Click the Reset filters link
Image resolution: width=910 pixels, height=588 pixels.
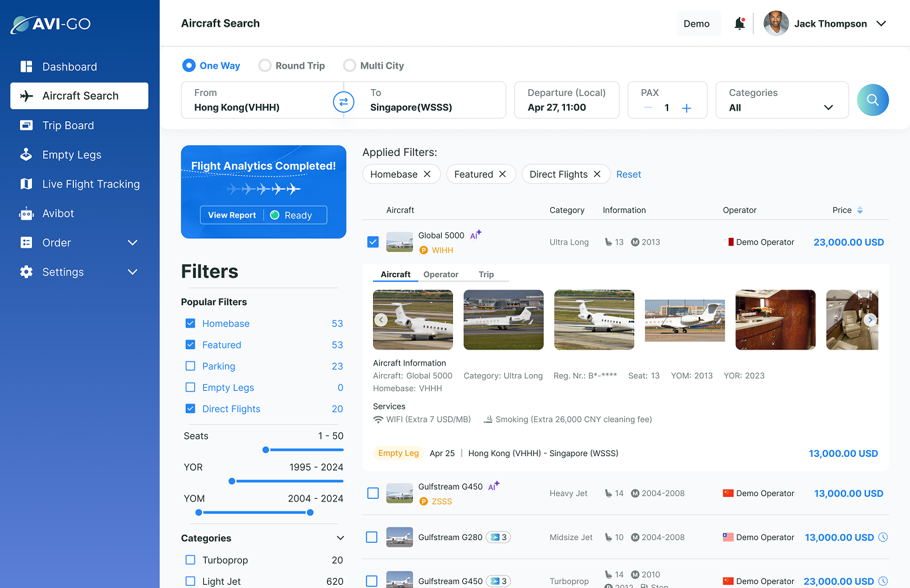click(628, 174)
